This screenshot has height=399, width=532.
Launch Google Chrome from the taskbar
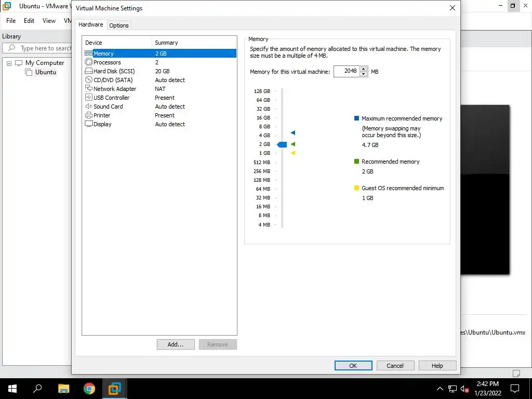(89, 389)
